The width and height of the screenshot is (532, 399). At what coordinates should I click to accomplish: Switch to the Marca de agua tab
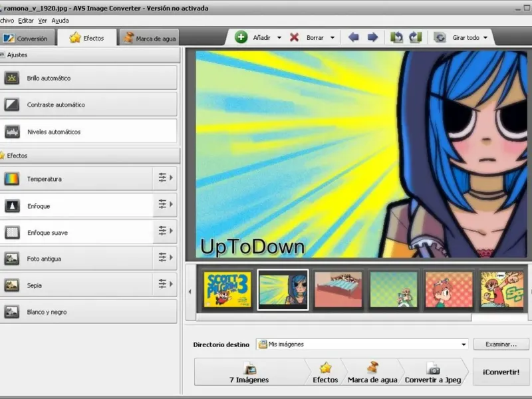[149, 39]
